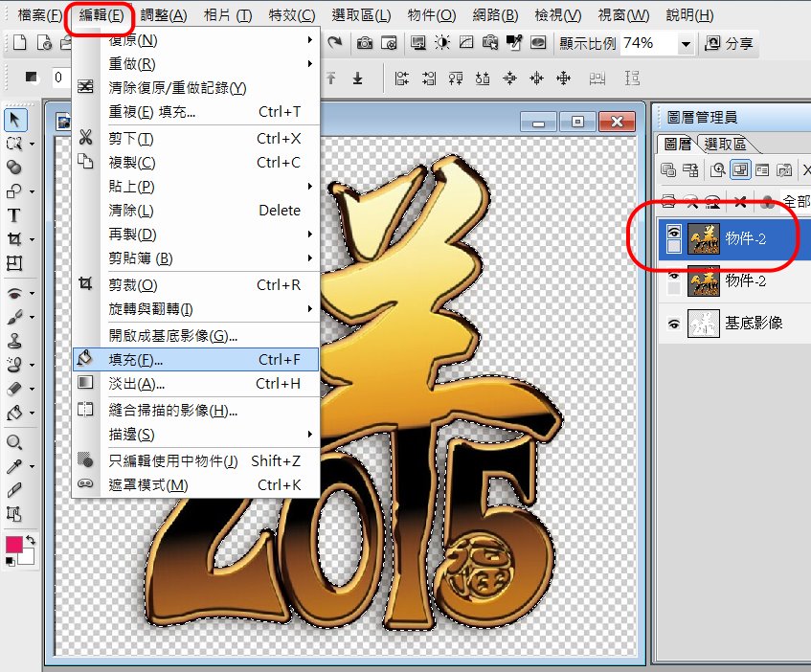Select the Text tool marked T
The width and height of the screenshot is (811, 672).
[x=14, y=215]
